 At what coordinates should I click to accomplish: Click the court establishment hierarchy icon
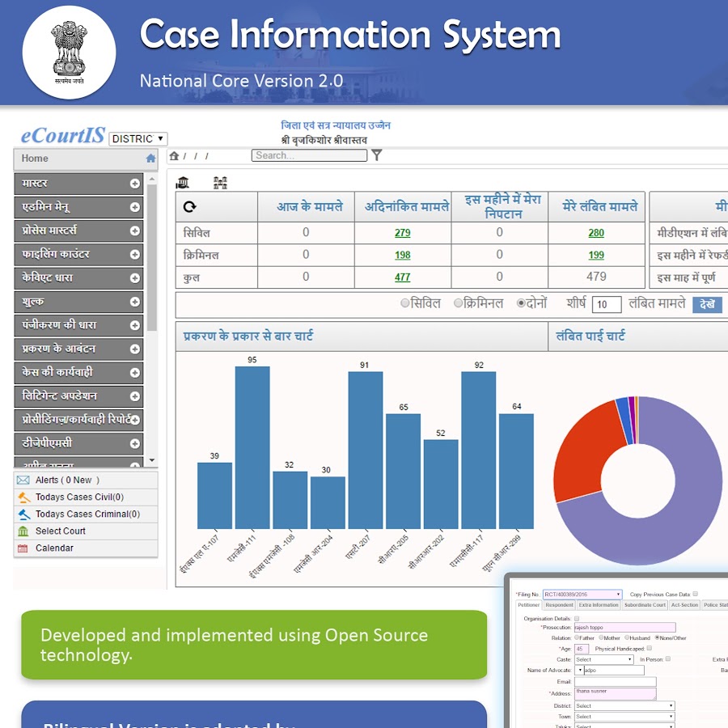(220, 183)
